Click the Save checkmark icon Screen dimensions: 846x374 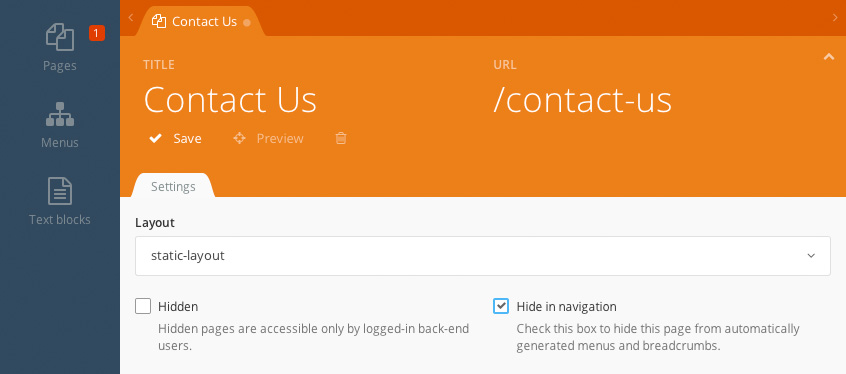point(155,139)
